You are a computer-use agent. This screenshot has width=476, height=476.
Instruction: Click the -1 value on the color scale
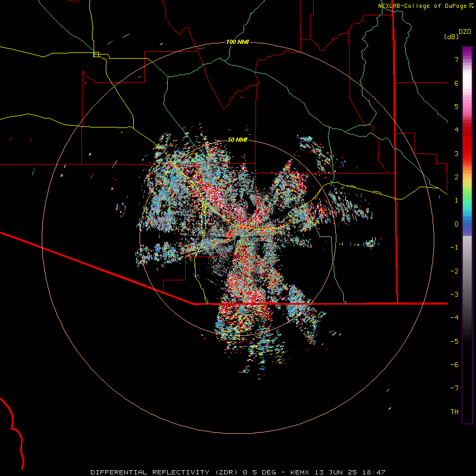coord(454,248)
